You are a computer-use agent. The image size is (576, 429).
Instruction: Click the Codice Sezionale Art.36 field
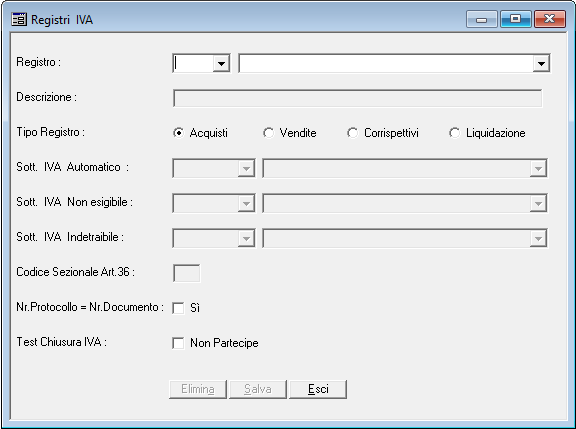187,273
